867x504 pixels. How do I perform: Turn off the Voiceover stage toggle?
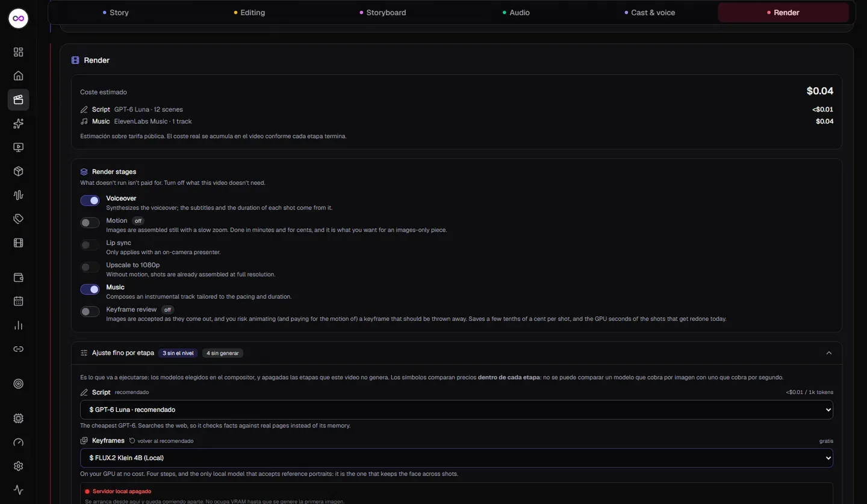(x=90, y=201)
